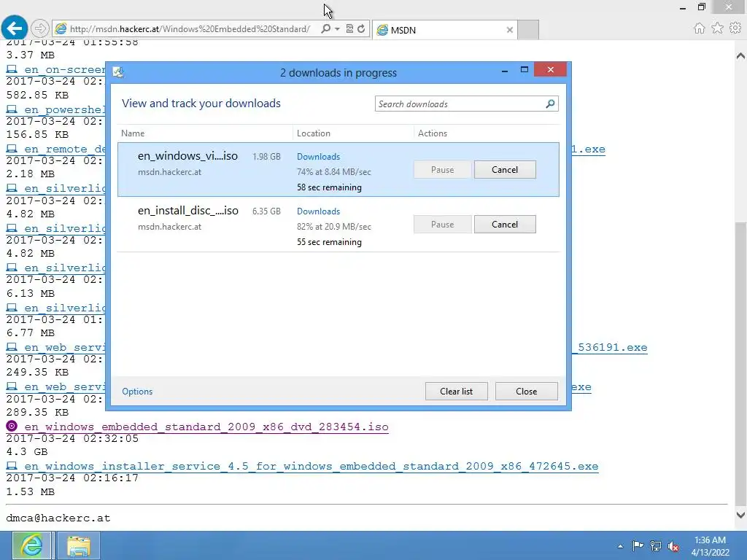
Task: Go back using the browser Back arrow
Action: 15,28
